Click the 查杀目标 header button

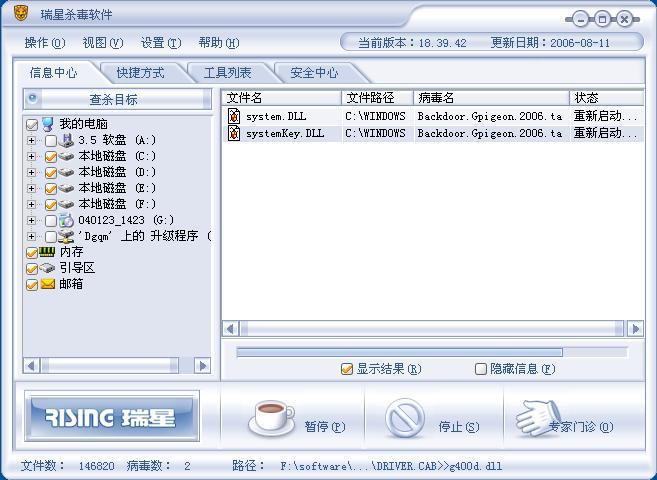pos(117,99)
